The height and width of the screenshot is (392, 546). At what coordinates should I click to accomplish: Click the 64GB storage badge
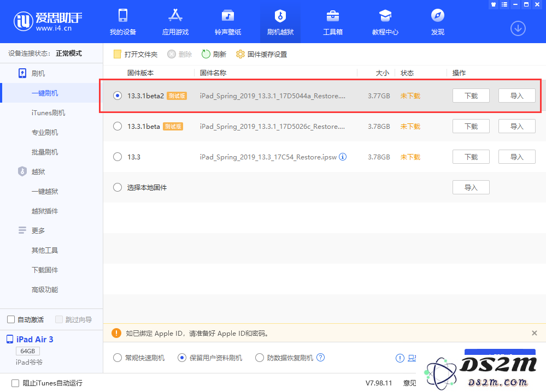click(x=27, y=351)
